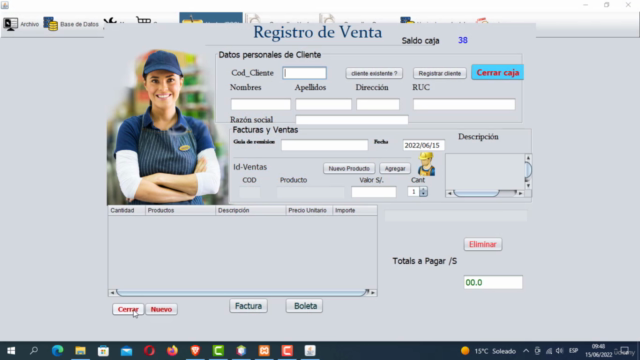Click the Totals a Pagar field
The height and width of the screenshot is (360, 640).
coord(493,282)
